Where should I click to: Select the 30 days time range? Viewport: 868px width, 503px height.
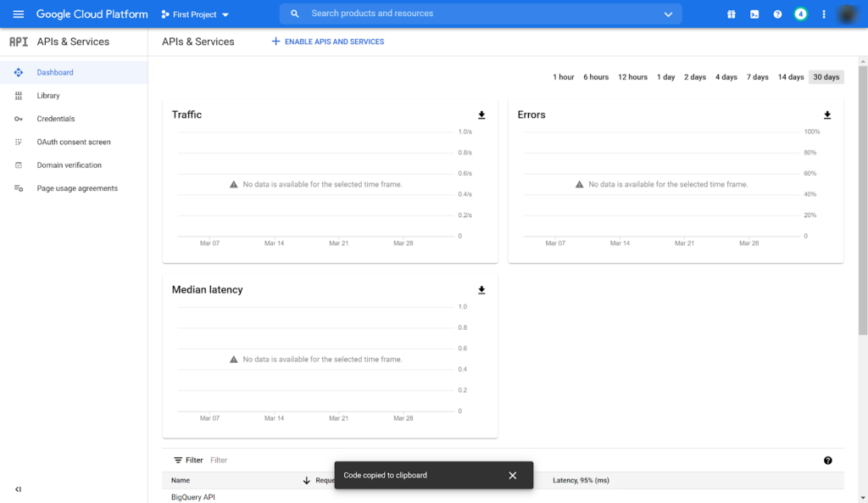(x=826, y=77)
